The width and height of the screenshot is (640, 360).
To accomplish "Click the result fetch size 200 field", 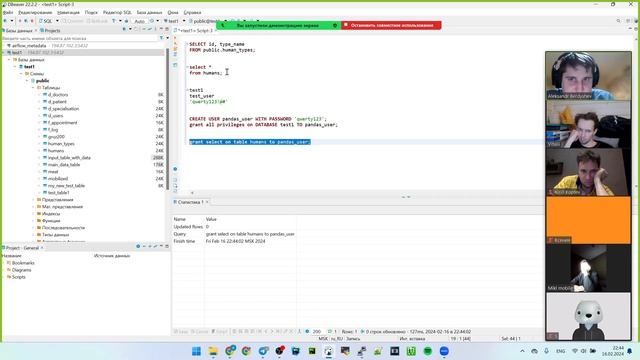I will (317, 332).
